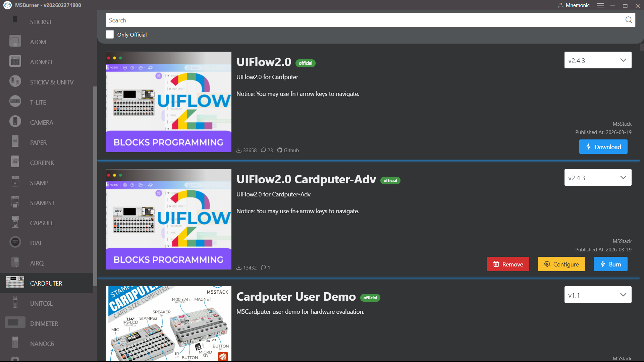
Task: Click the 33658 downloads count
Action: click(x=250, y=150)
